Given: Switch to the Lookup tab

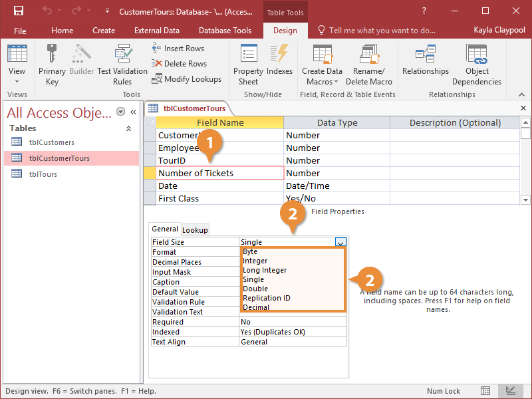Looking at the screenshot, I should pyautogui.click(x=196, y=229).
